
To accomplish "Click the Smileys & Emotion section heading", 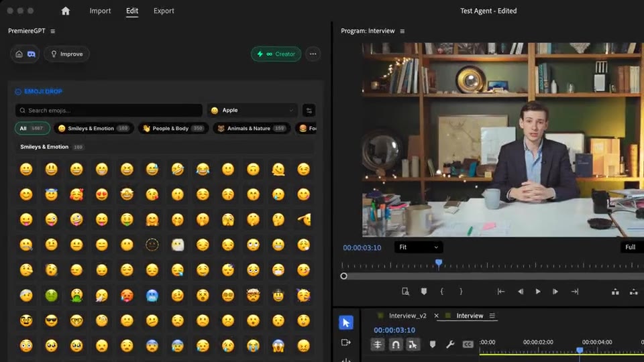I will coord(44,147).
